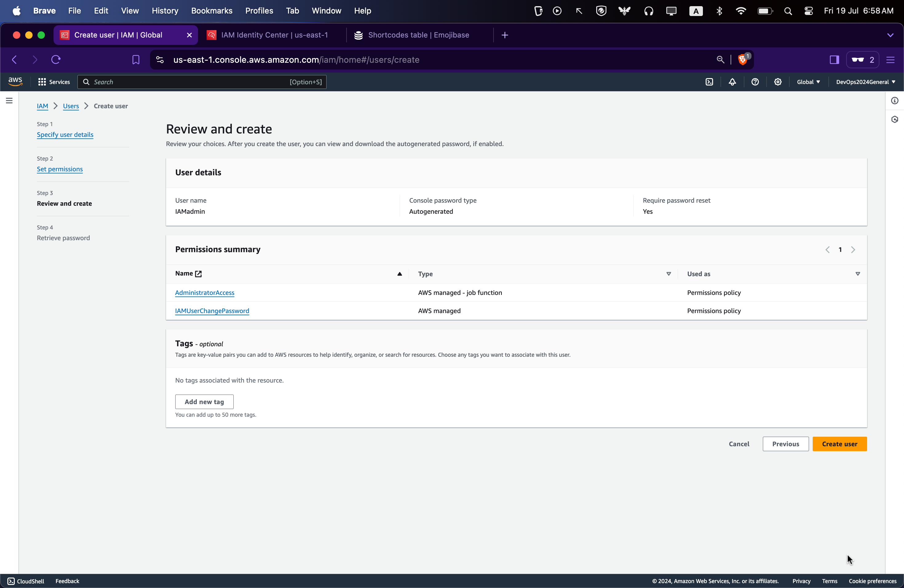Viewport: 904px width, 588px height.
Task: Click the Brave Shields lion icon
Action: point(742,60)
